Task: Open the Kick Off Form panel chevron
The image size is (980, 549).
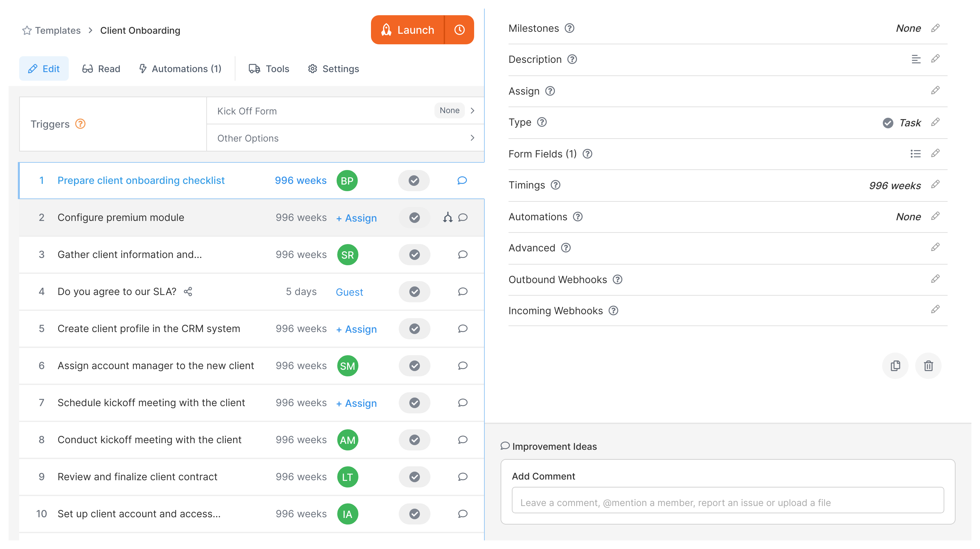Action: click(x=473, y=110)
